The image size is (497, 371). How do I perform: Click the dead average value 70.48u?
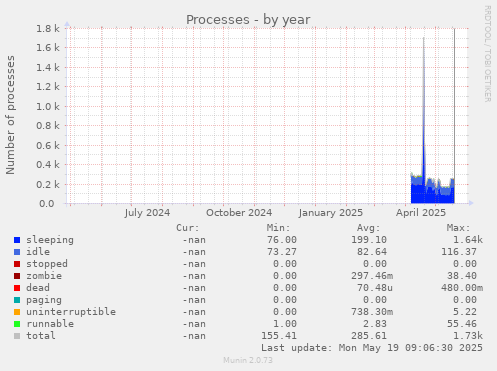tap(375, 288)
